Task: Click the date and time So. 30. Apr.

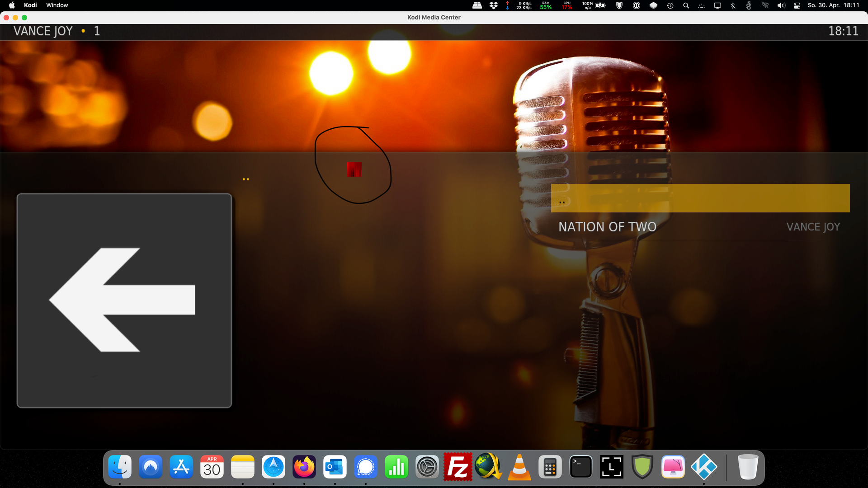Action: [x=833, y=5]
